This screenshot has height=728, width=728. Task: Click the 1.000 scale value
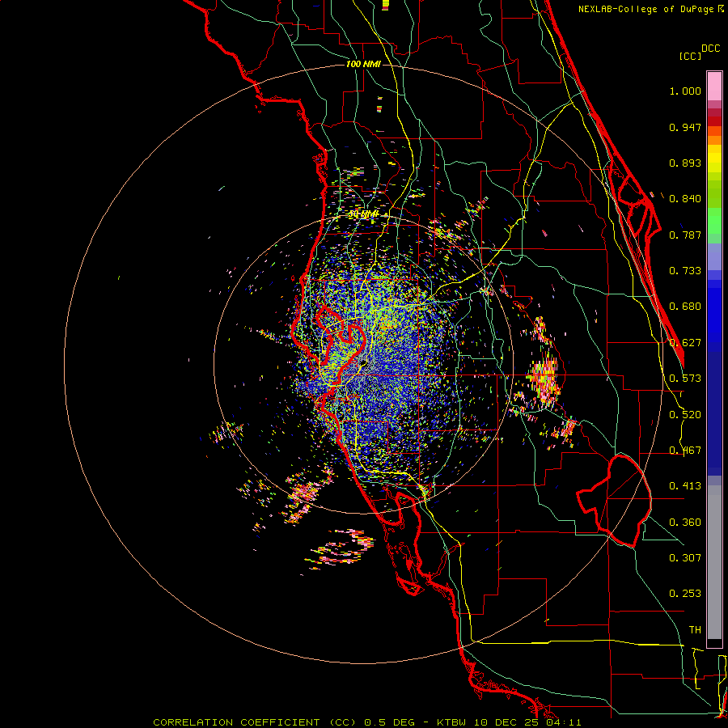[685, 91]
